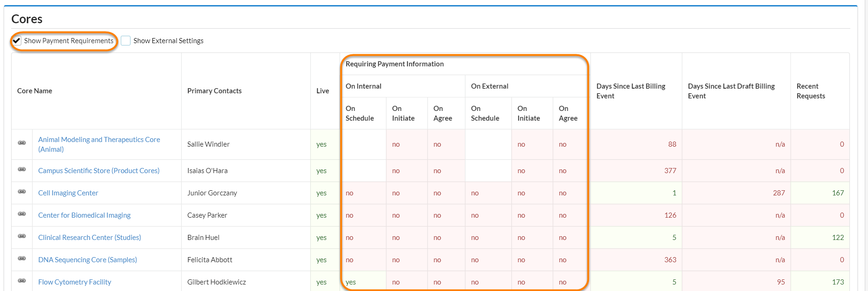Click link icon beside Cell Imaging Center
This screenshot has height=291, width=868.
pos(22,192)
